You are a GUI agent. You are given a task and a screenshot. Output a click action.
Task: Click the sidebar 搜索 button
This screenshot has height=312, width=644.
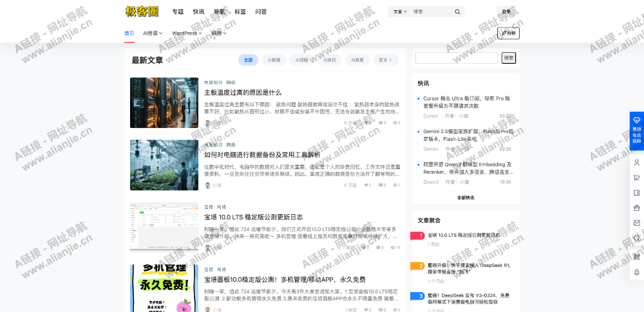509,58
